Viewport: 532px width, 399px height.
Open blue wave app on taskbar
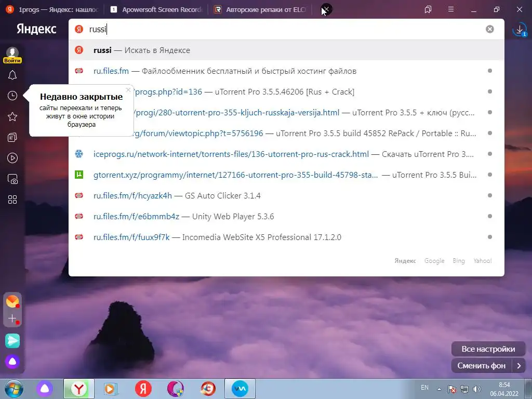[x=240, y=389]
